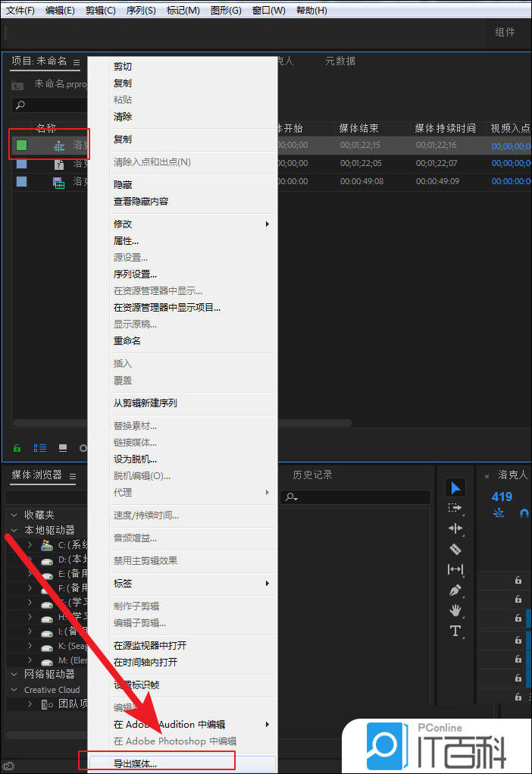Close the 洛克人 timeline tab
This screenshot has height=774, width=532.
point(487,476)
